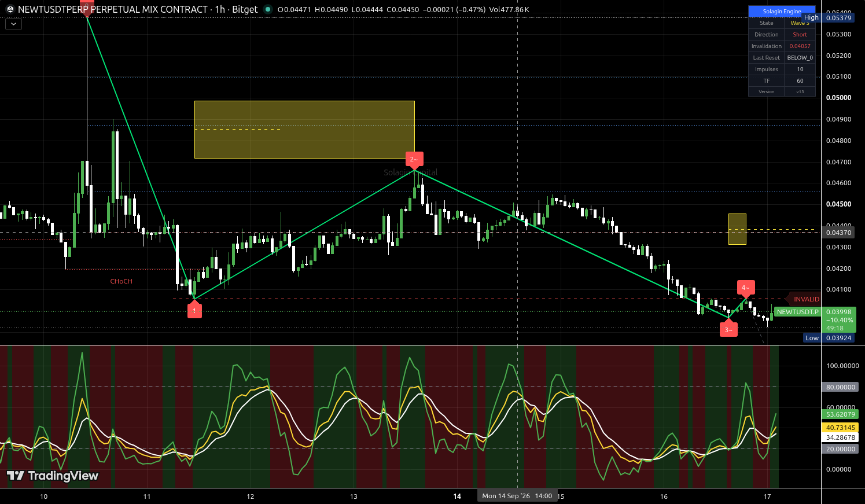Click the Low 0.03924 price label

tap(829, 338)
